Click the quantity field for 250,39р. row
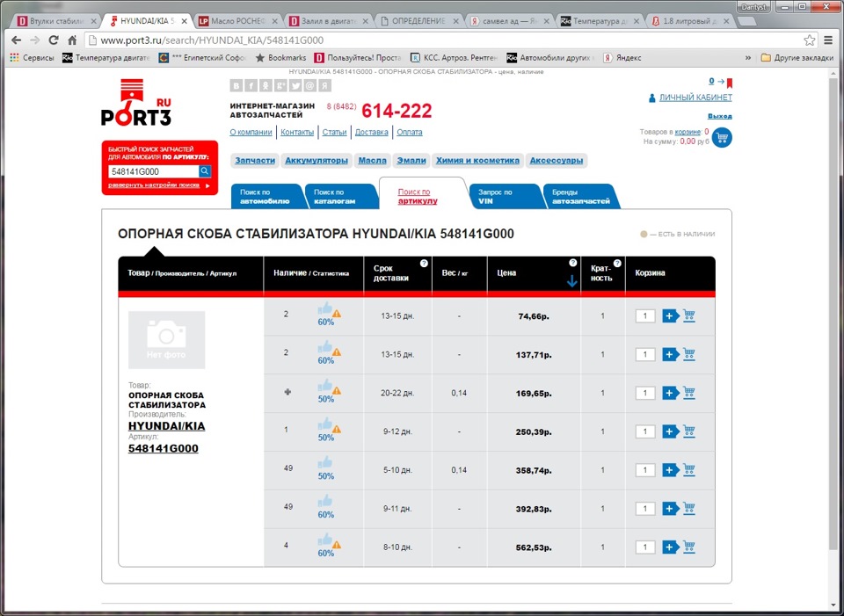The width and height of the screenshot is (844, 616). (645, 431)
